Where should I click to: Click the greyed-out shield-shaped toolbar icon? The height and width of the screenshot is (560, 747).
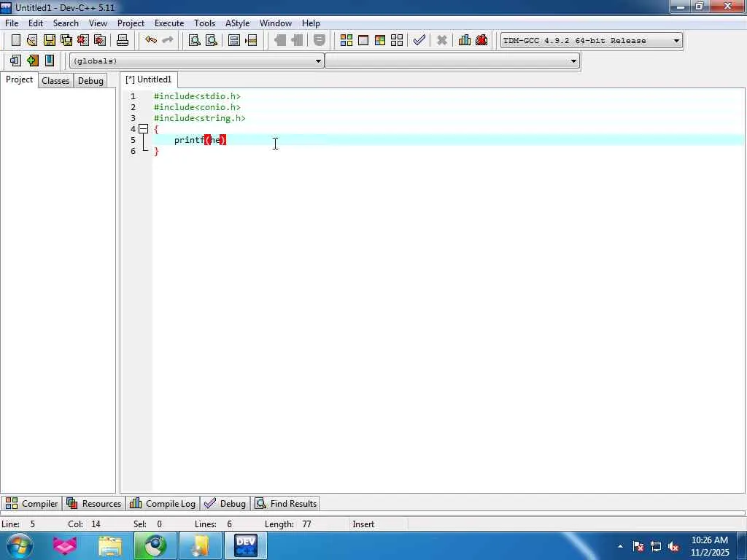320,41
